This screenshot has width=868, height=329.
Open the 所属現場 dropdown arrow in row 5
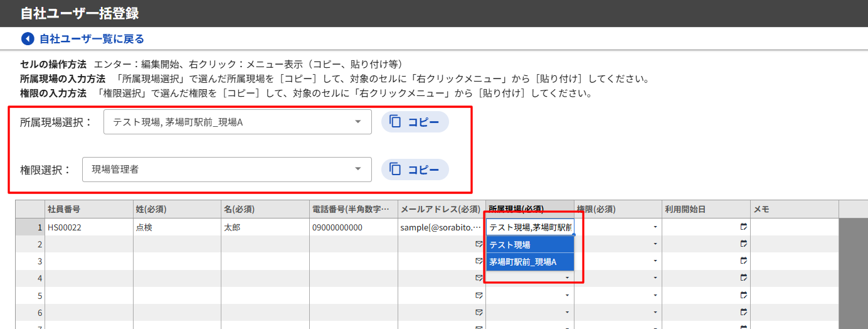point(567,295)
